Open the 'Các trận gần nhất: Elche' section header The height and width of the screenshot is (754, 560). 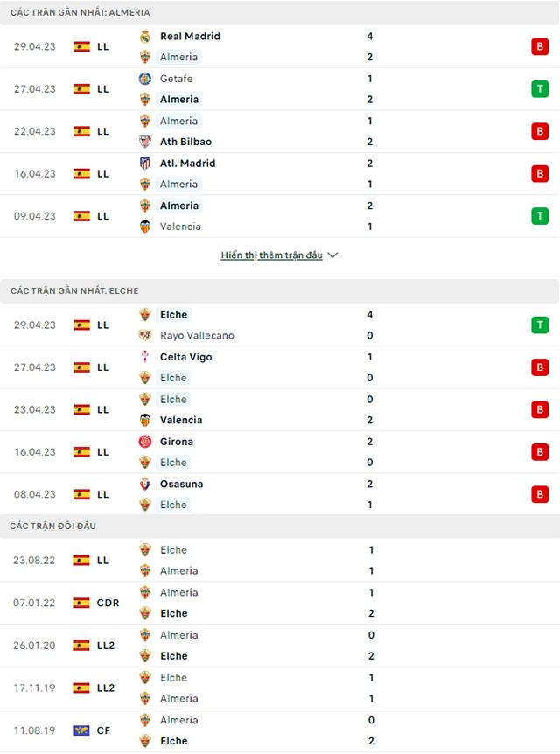pos(279,291)
